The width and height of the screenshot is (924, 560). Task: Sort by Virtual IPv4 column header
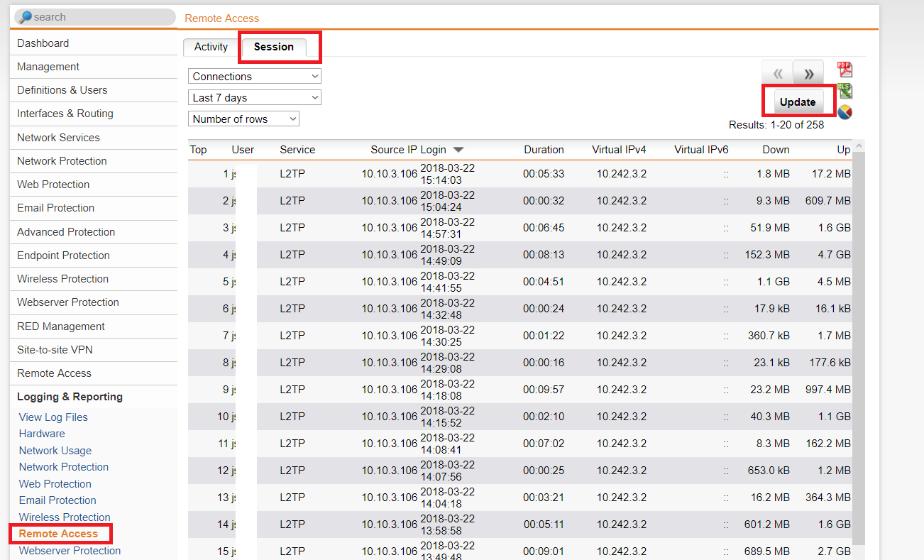click(620, 150)
